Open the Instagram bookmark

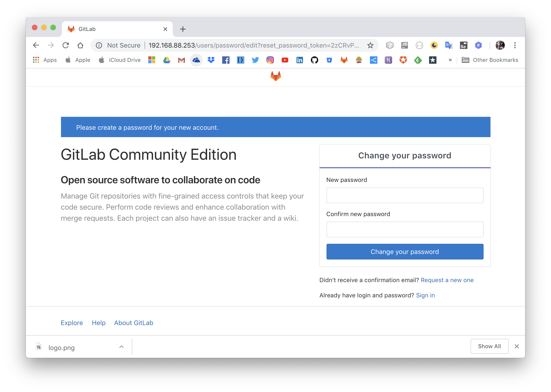(270, 60)
